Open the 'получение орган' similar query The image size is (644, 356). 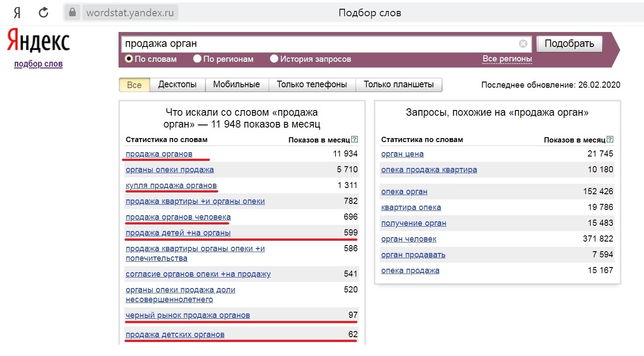pyautogui.click(x=414, y=223)
